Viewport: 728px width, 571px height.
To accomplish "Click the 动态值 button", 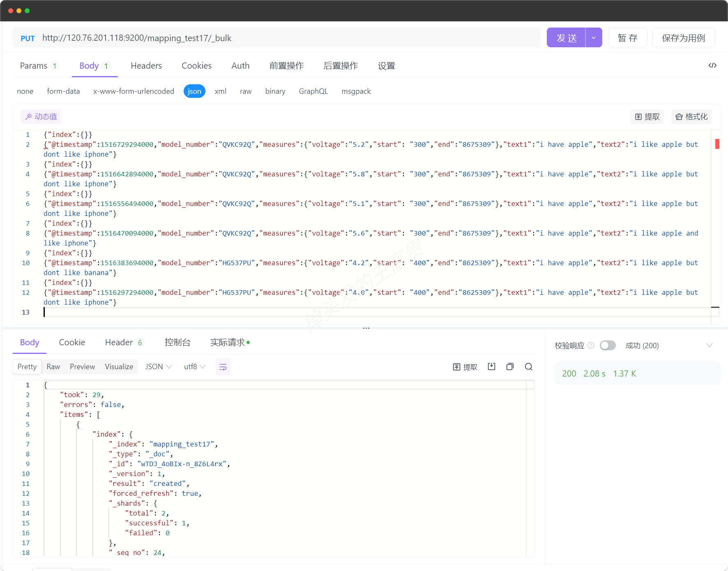I will tap(41, 117).
